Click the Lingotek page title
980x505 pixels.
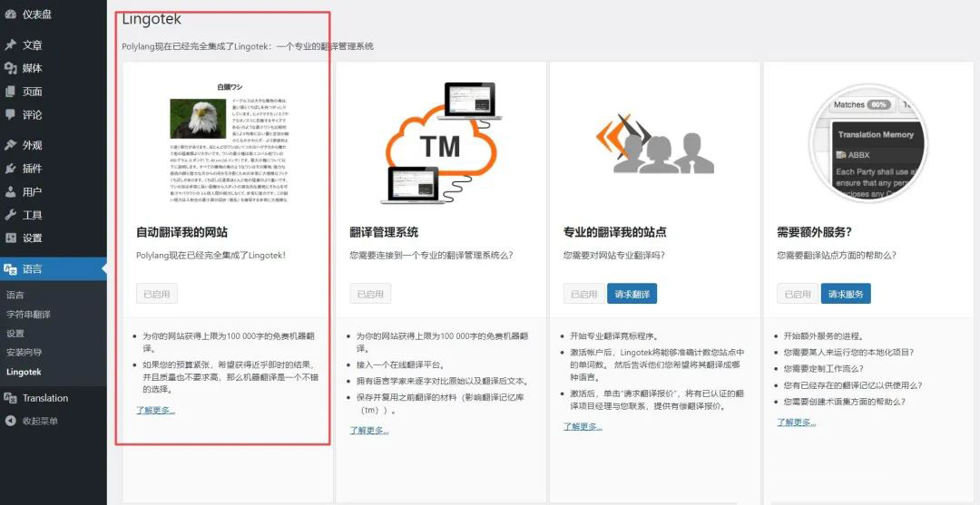click(152, 19)
